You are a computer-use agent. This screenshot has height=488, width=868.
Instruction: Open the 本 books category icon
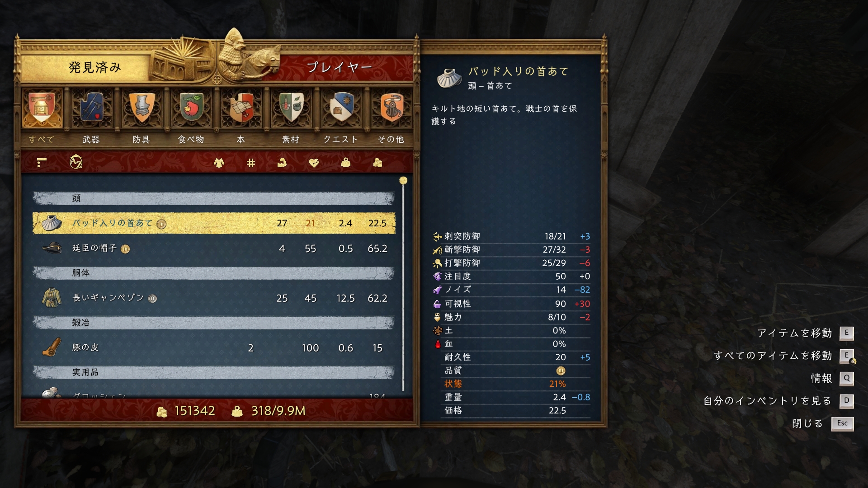(241, 108)
